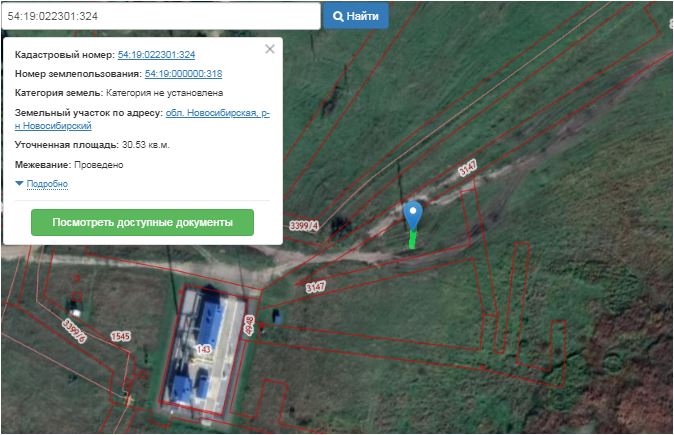Open cadastral number link 54:19:022301:324

point(156,54)
